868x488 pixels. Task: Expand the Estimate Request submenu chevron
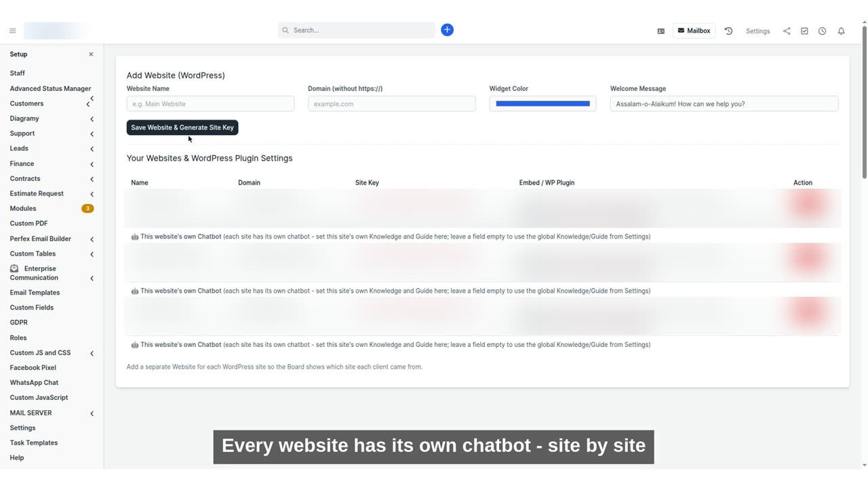92,195
